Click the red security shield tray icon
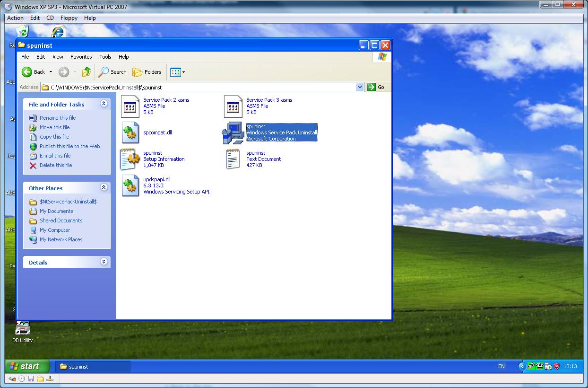Viewport: 588px width, 388px height. [x=556, y=366]
